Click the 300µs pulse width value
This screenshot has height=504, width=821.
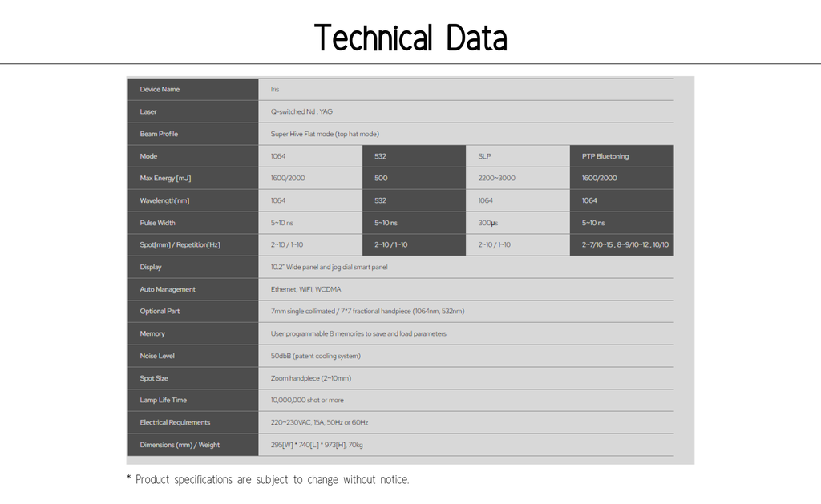(488, 223)
